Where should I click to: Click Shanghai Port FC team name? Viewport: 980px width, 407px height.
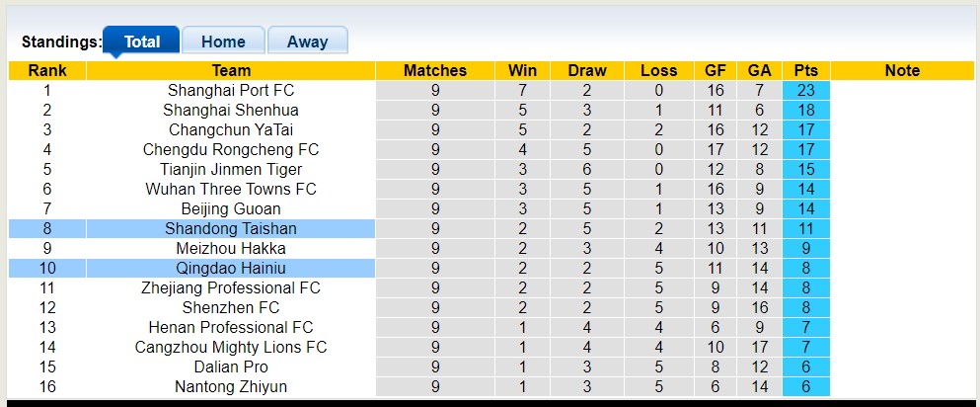click(x=231, y=90)
